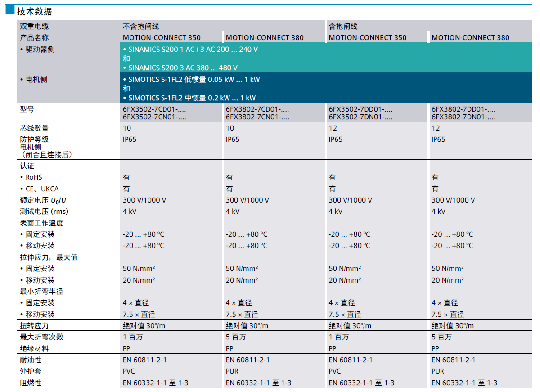
Task: Click the RoHS certification label
Action: [33, 177]
